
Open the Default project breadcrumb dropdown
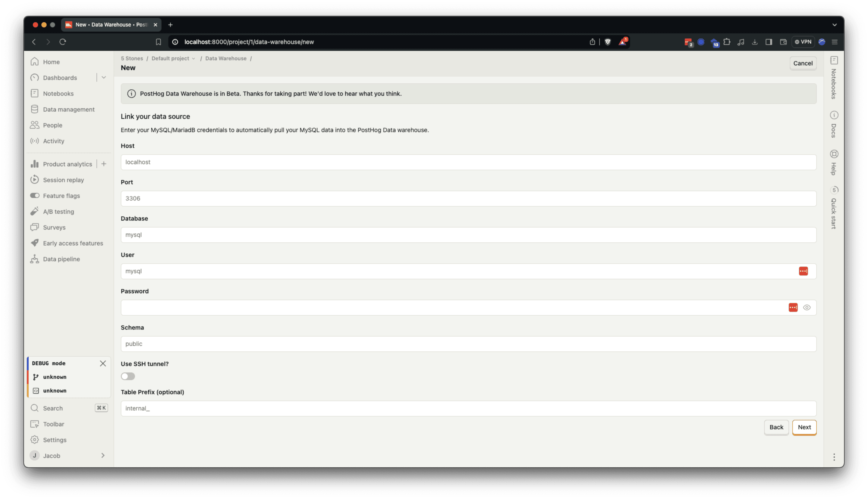pyautogui.click(x=173, y=58)
